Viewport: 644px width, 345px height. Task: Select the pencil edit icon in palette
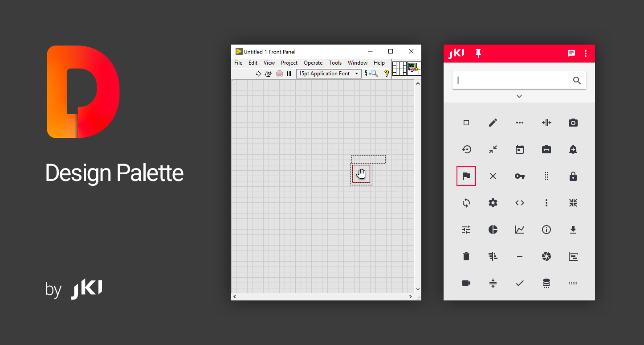[493, 123]
